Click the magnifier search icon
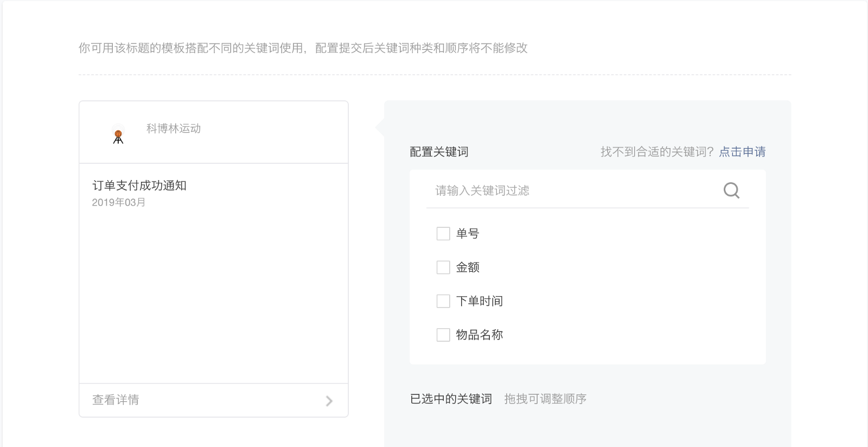 pyautogui.click(x=731, y=190)
